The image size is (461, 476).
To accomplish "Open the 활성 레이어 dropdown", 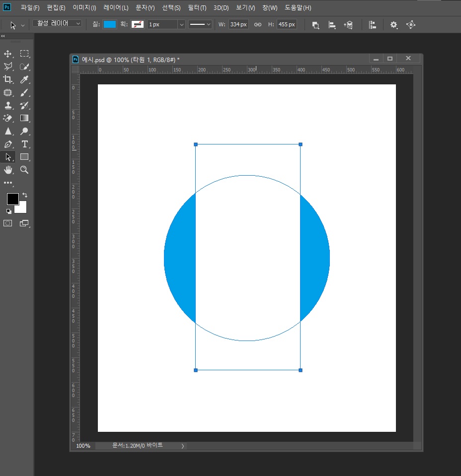I will pyautogui.click(x=57, y=23).
